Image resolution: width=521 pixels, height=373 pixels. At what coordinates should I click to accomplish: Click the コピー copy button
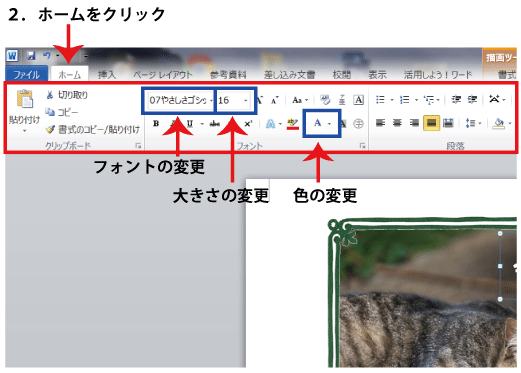pos(61,112)
